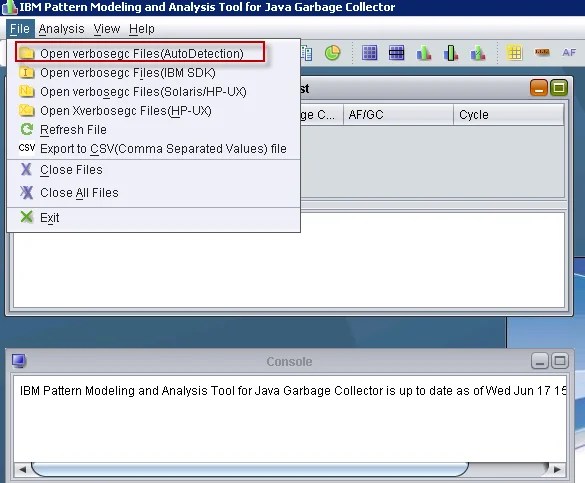Maximize the file list panel with green button
This screenshot has height=483, width=585.
coord(559,88)
